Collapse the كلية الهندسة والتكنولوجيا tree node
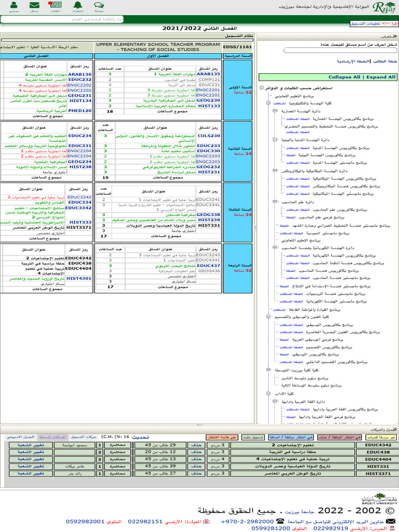The width and height of the screenshot is (399, 532). (x=267, y=104)
